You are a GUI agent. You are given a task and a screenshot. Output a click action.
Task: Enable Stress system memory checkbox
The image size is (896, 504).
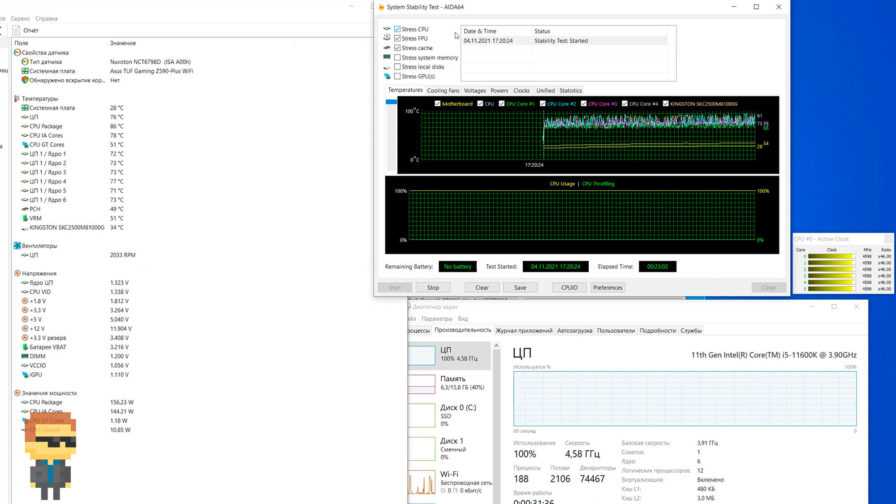pos(398,57)
